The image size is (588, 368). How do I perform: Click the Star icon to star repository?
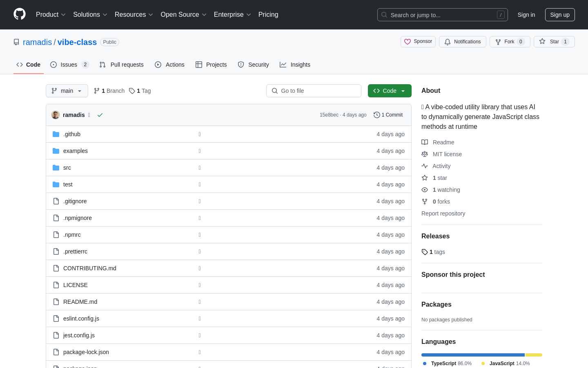coord(542,41)
